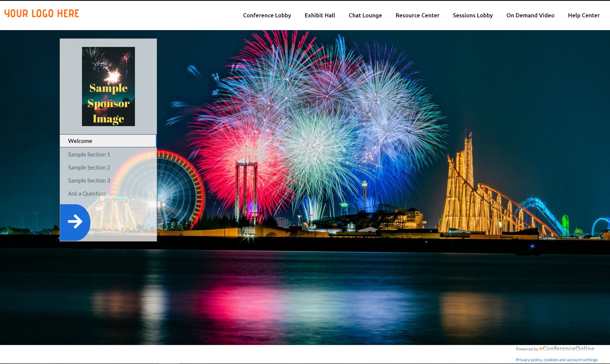
Task: Click the blue right-arrow button
Action: click(x=75, y=222)
